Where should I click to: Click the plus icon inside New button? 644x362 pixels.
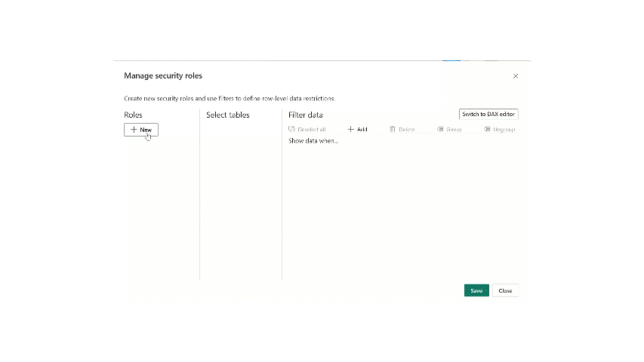[x=134, y=130]
